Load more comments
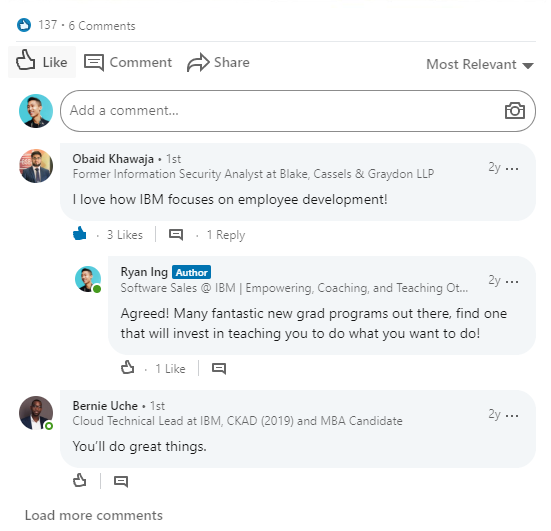Screen dimensions: 551x531 [x=93, y=515]
